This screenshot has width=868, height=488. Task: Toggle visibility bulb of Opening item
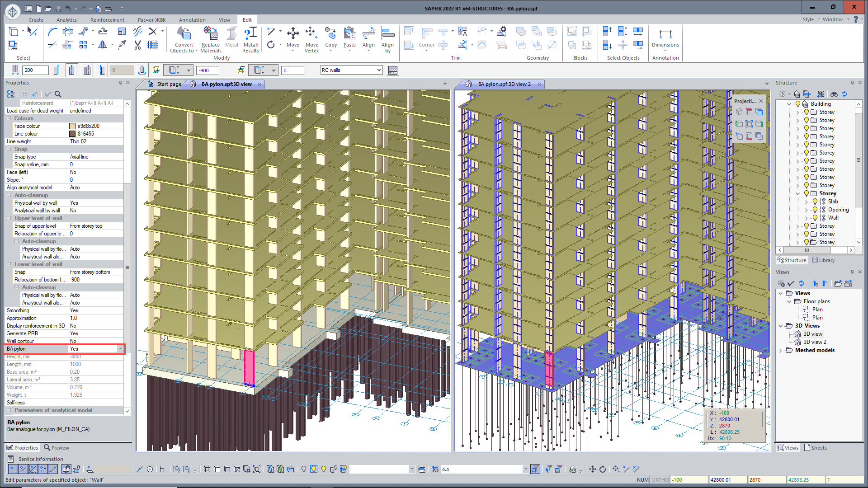[815, 210]
